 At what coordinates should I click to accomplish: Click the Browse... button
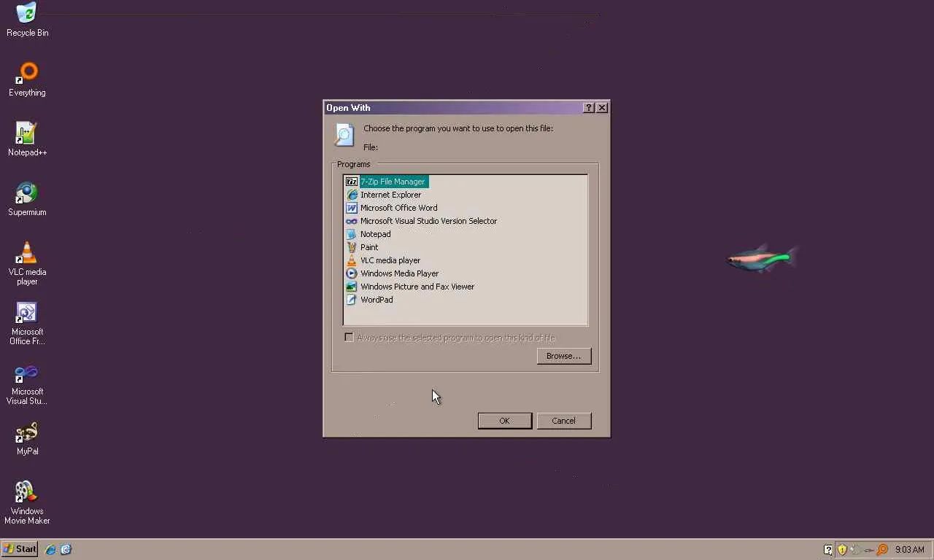564,356
